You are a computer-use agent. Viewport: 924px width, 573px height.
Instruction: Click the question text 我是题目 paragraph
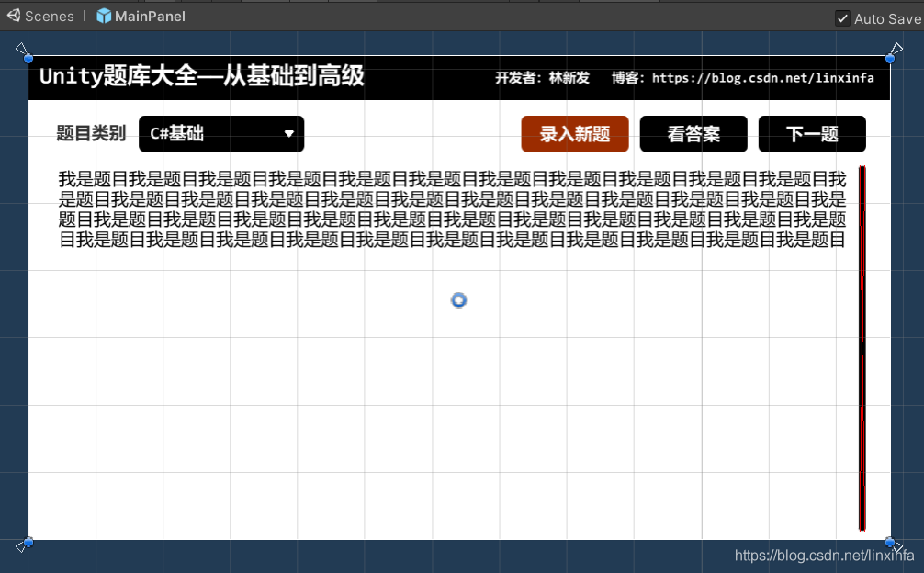tap(453, 208)
